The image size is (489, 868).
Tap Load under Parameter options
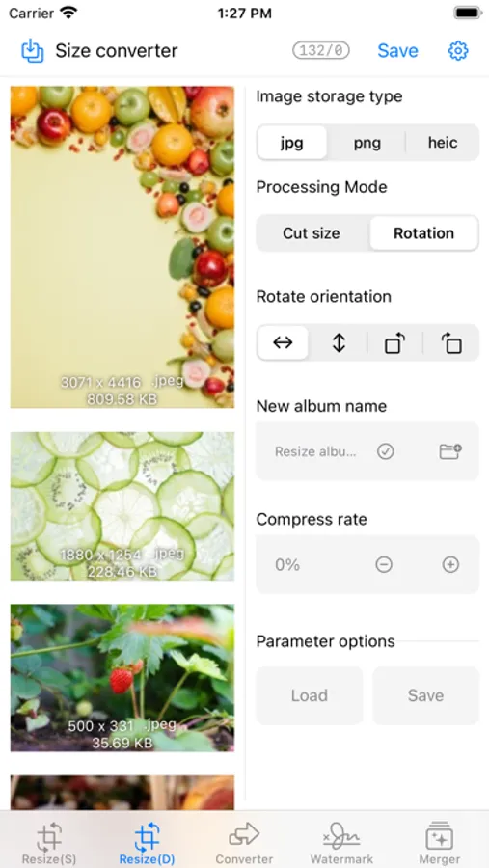310,695
